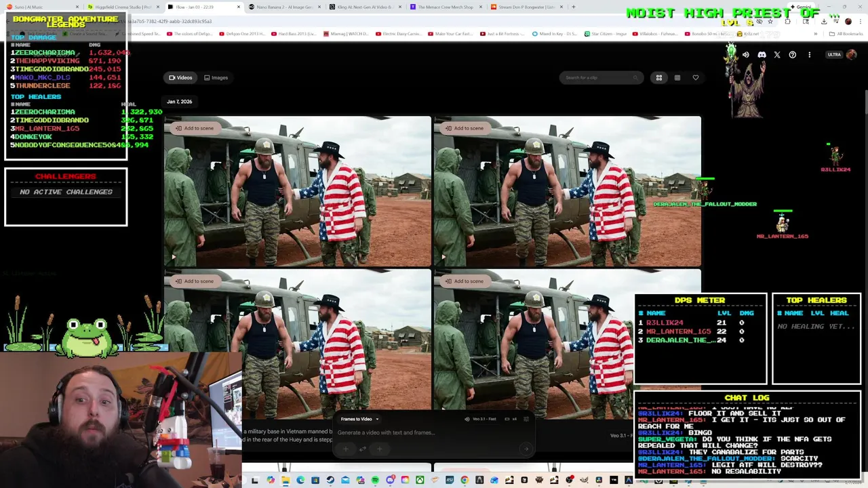Open the Veo 3.1 - Fast model selector
The width and height of the screenshot is (868, 488).
click(x=481, y=419)
